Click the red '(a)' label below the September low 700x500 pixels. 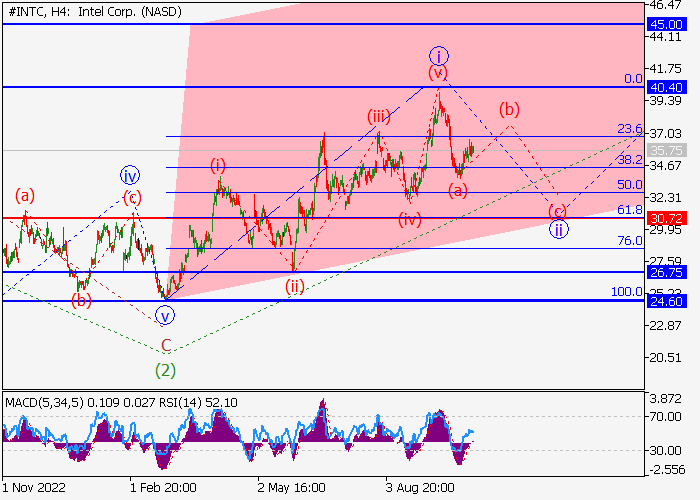click(x=458, y=191)
